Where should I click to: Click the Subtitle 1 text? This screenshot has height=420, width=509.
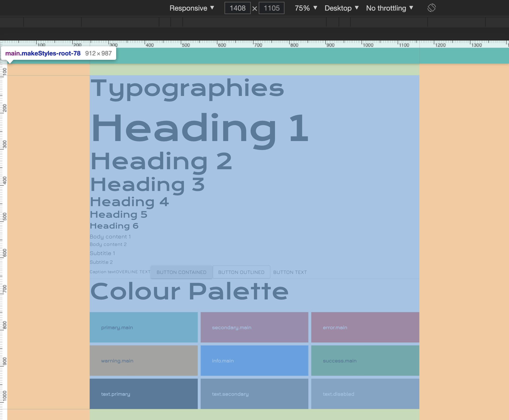coord(102,253)
